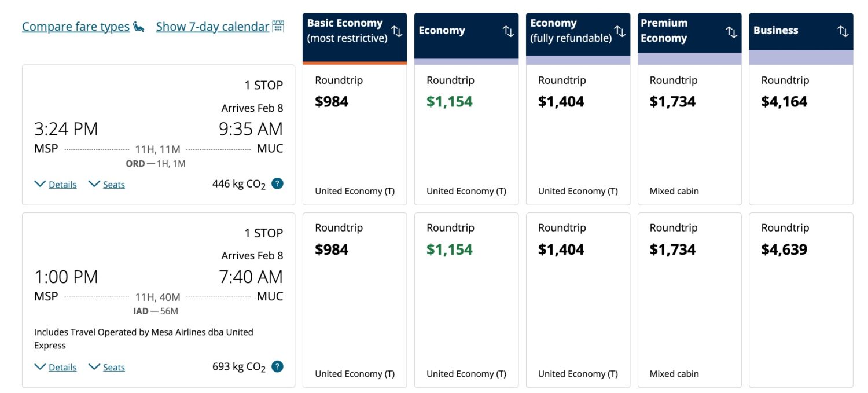Open the Show 7-day calendar link

(211, 26)
